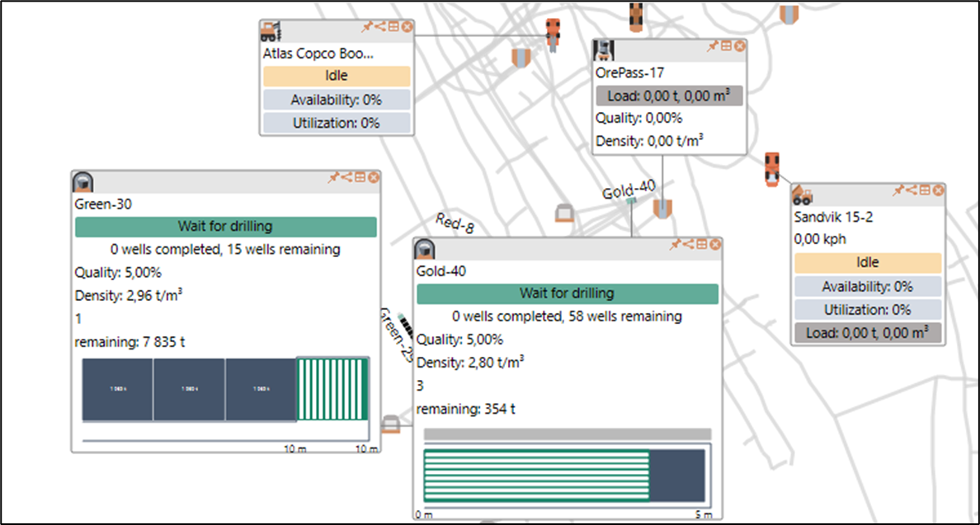This screenshot has height=525, width=980.
Task: Click '0 wells completed, 58 wells remaining' text
Action: [x=568, y=316]
